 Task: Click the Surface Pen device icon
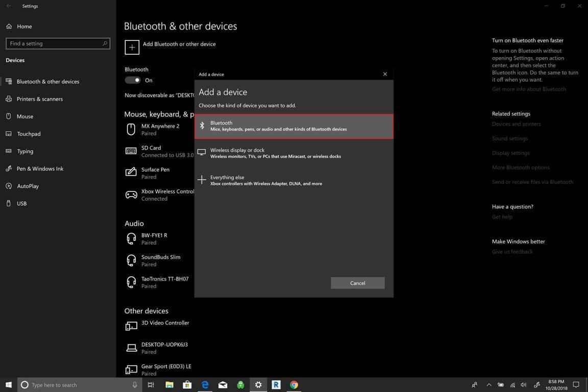tap(131, 172)
